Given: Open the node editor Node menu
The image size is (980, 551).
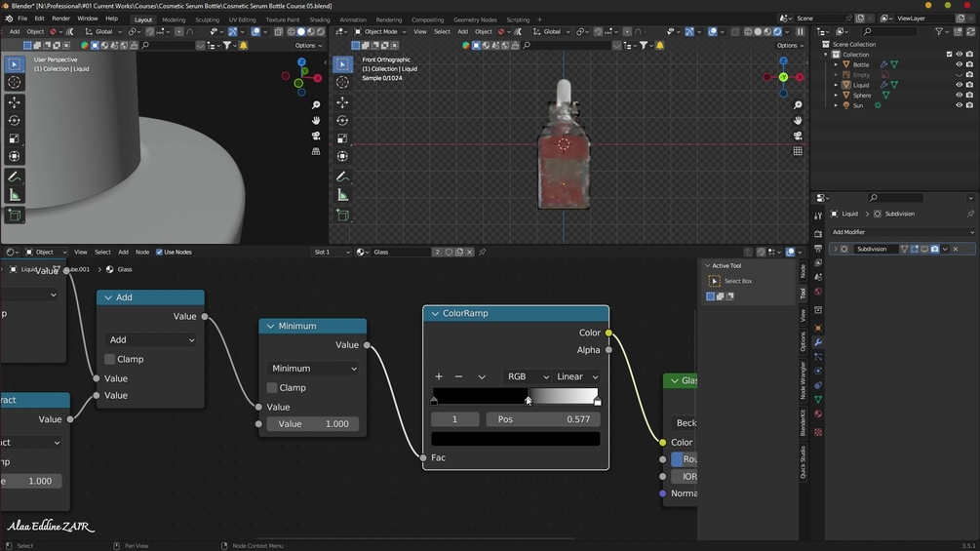Looking at the screenshot, I should tap(142, 253).
